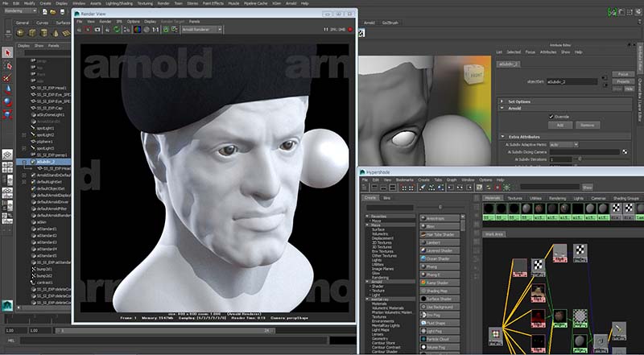Switch to the Bins tab in Hypershade
Image resolution: width=644 pixels, height=355 pixels.
click(387, 198)
